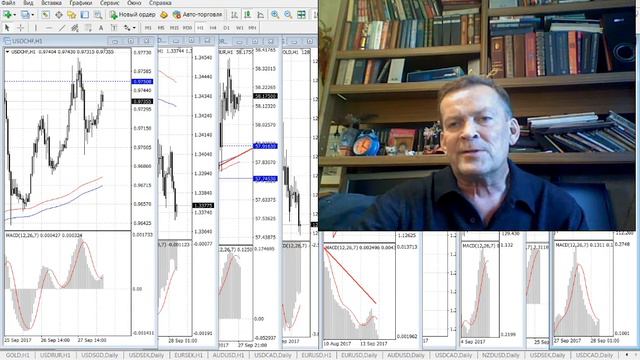Image resolution: width=640 pixels, height=360 pixels.
Task: Open the MetaEditor icon
Action: [x=164, y=15]
